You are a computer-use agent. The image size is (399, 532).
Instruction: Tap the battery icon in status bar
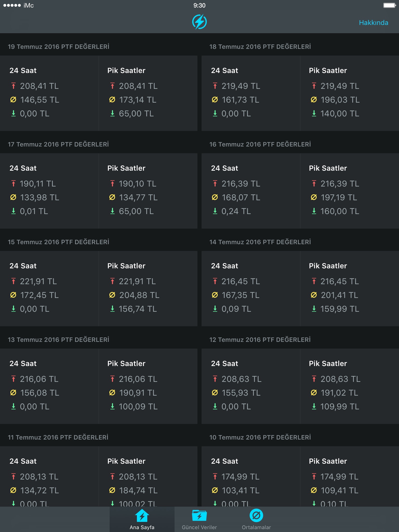[x=389, y=5]
